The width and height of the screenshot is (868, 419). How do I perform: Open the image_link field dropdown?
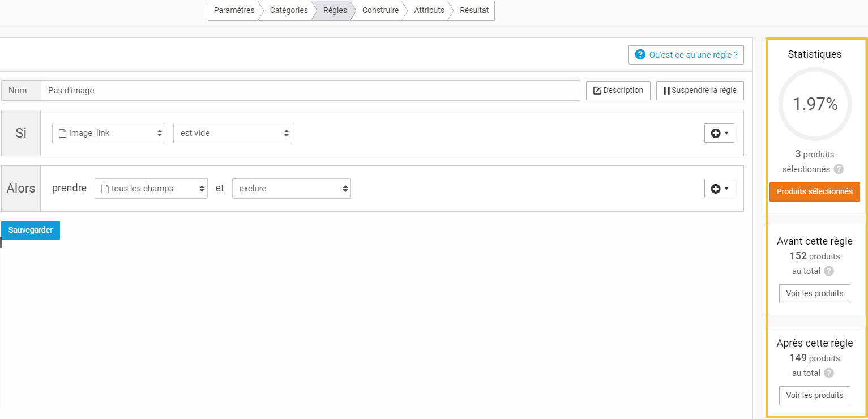(x=109, y=133)
